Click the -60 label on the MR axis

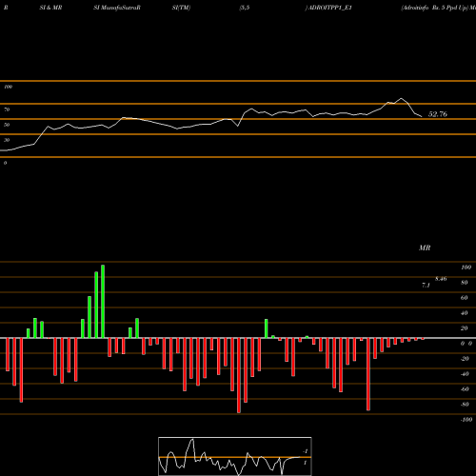click(x=465, y=389)
